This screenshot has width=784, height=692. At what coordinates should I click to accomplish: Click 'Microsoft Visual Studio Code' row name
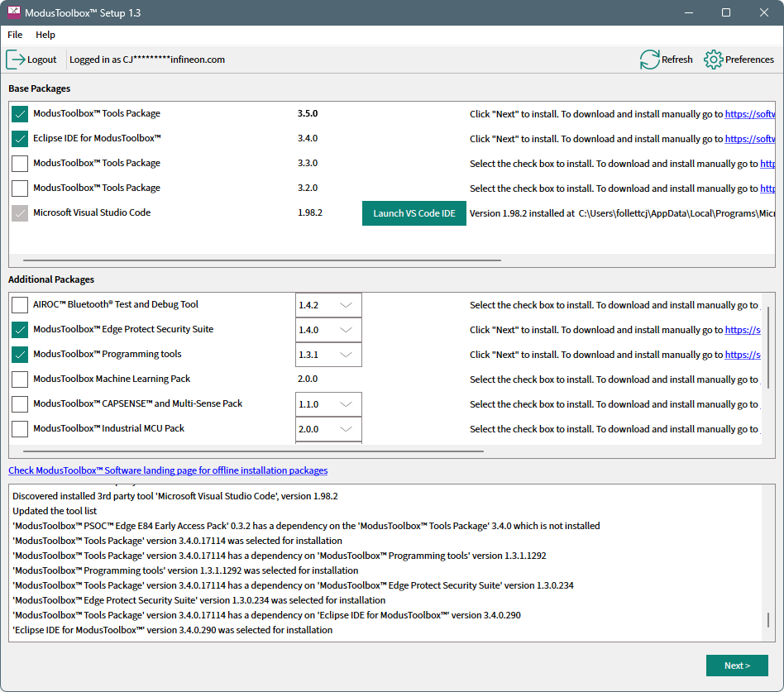click(x=92, y=212)
